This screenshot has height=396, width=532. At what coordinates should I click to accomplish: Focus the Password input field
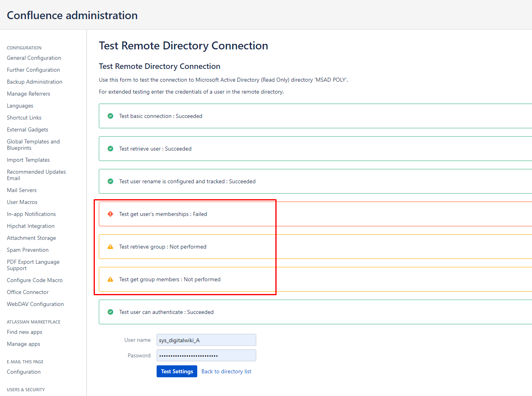point(206,355)
